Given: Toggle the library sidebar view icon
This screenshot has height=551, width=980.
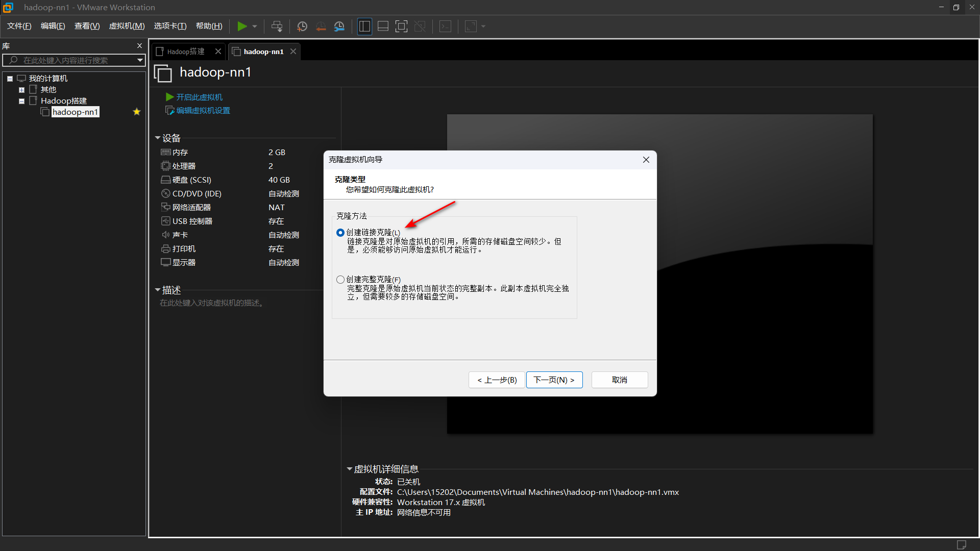Looking at the screenshot, I should (364, 27).
